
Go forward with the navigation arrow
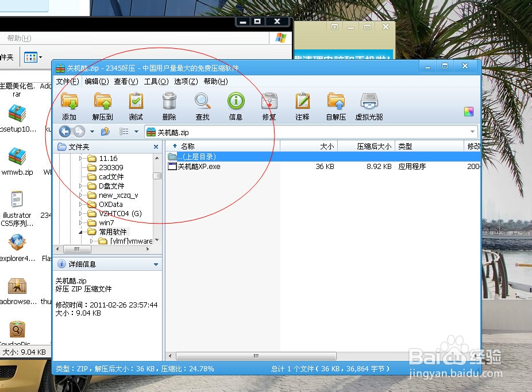point(79,132)
